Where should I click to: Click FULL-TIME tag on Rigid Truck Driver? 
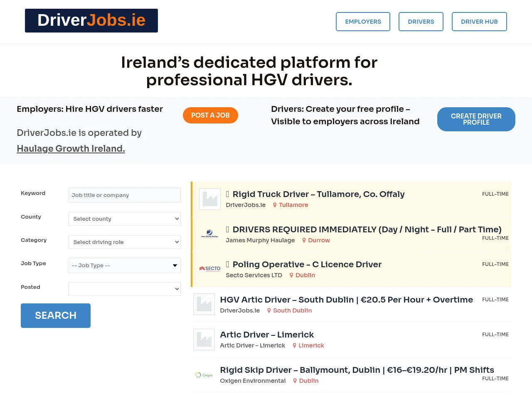point(495,194)
